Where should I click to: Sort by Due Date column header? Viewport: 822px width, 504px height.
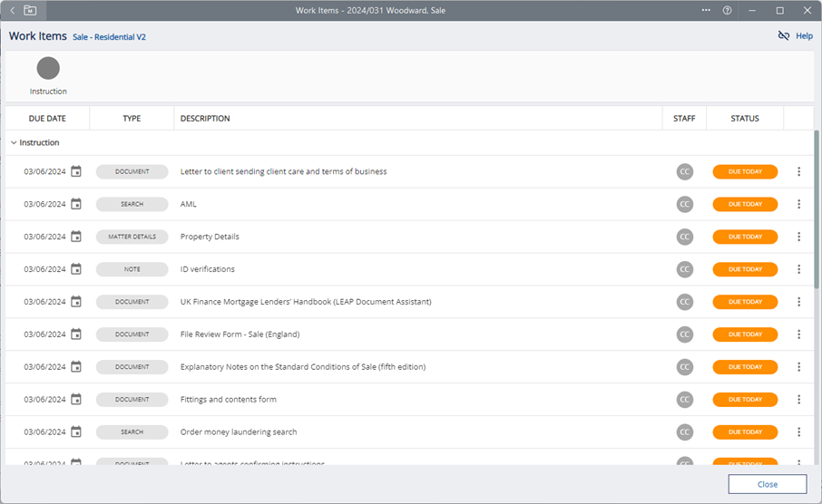point(47,119)
